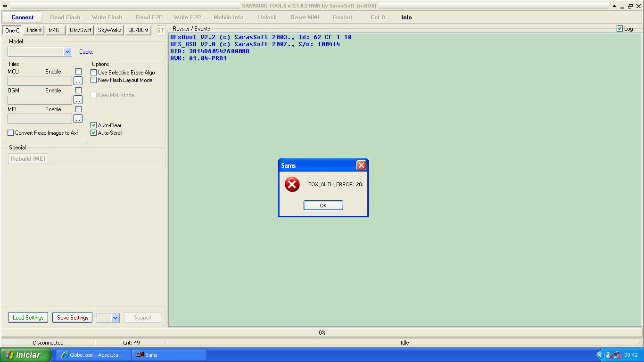
Task: Click the Save Settings button
Action: (72, 318)
